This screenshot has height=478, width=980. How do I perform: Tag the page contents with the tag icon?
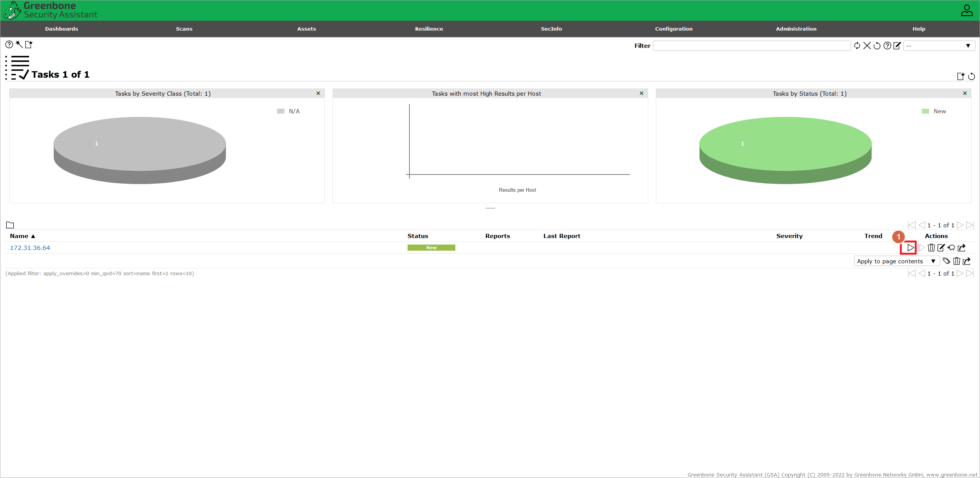point(947,261)
